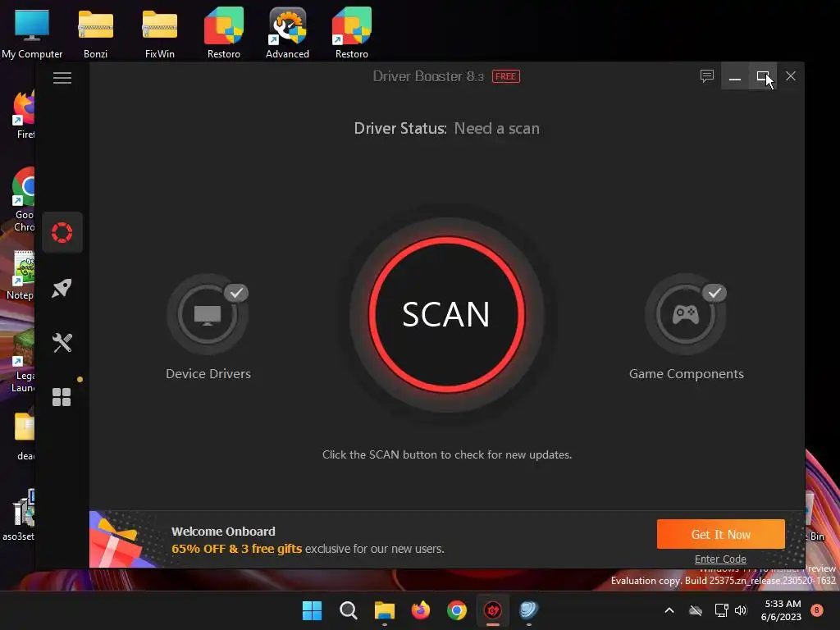This screenshot has height=630, width=840.
Task: Open the notification badge showing 8
Action: click(817, 610)
